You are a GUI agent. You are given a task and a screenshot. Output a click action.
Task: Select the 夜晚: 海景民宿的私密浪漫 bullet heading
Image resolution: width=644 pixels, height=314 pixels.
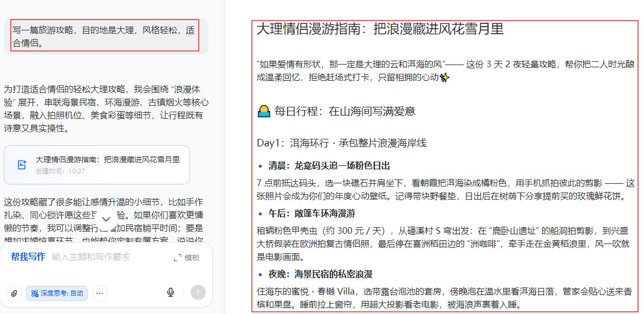pos(320,274)
